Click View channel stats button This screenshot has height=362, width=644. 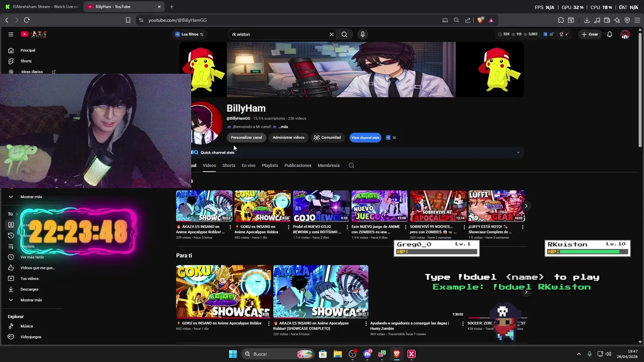[365, 137]
